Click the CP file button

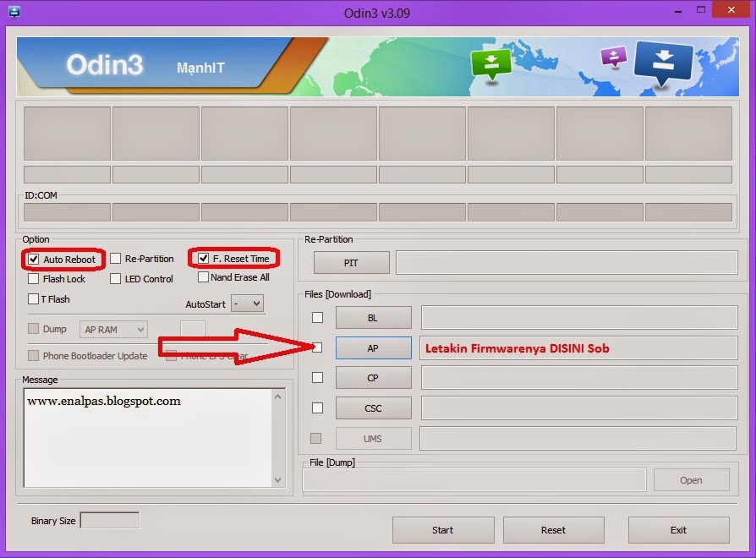(374, 378)
